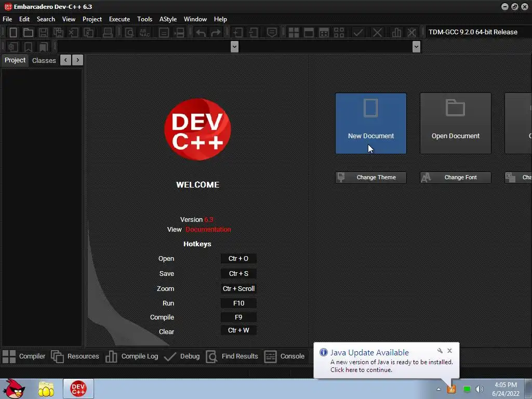The width and height of the screenshot is (532, 399).
Task: Click the Goto Bookmark toolbar icon
Action: click(x=43, y=47)
